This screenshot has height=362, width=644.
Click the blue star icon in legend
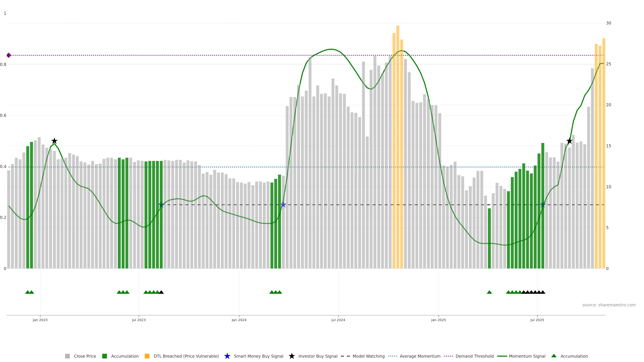227,356
